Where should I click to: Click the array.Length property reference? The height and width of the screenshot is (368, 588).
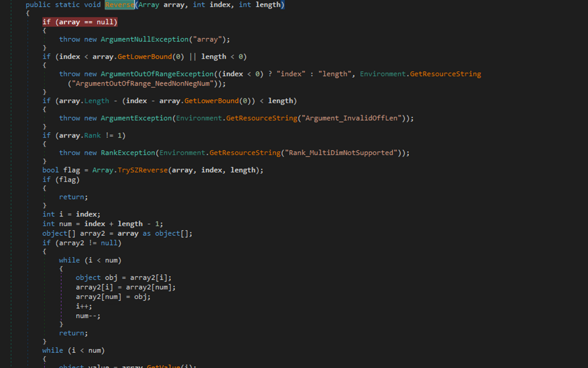point(97,101)
